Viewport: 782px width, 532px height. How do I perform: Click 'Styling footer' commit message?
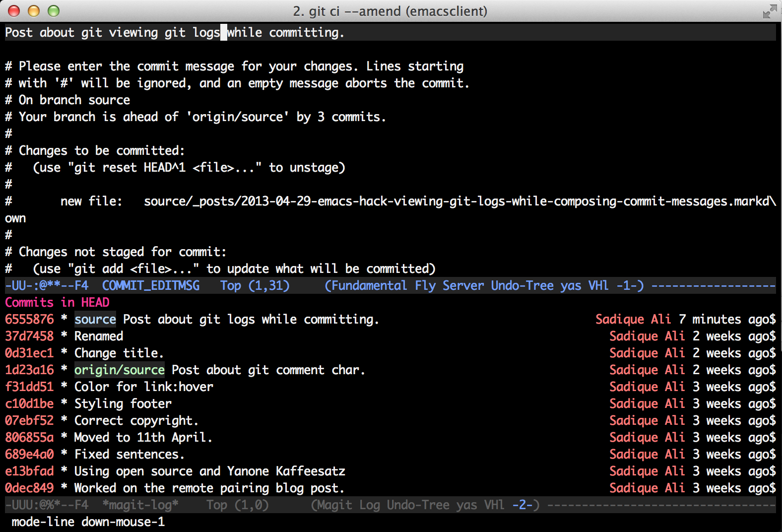pyautogui.click(x=123, y=403)
